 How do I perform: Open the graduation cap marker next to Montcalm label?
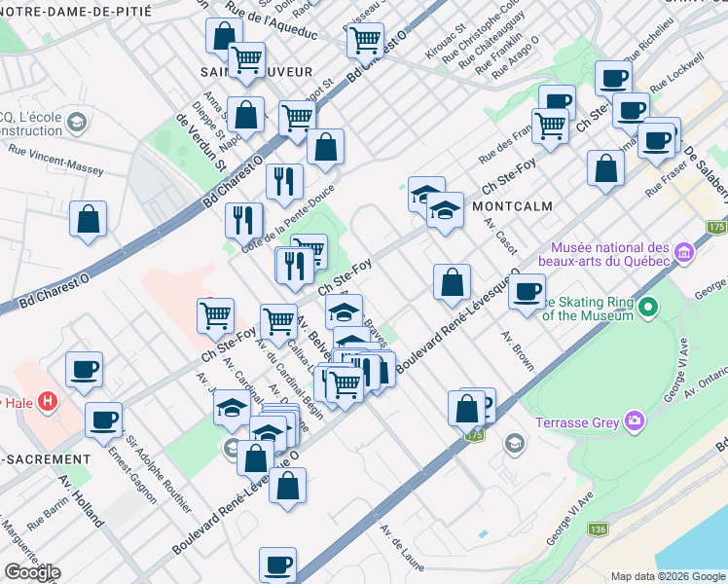(445, 210)
